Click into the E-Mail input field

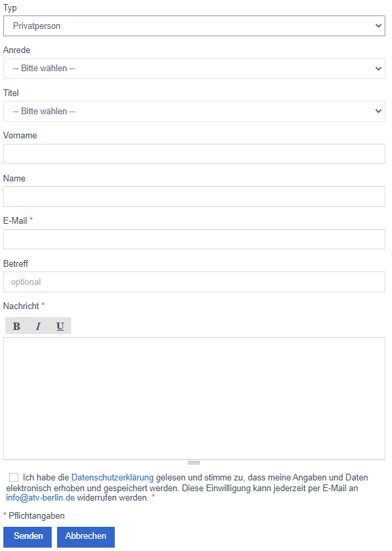pos(194,239)
